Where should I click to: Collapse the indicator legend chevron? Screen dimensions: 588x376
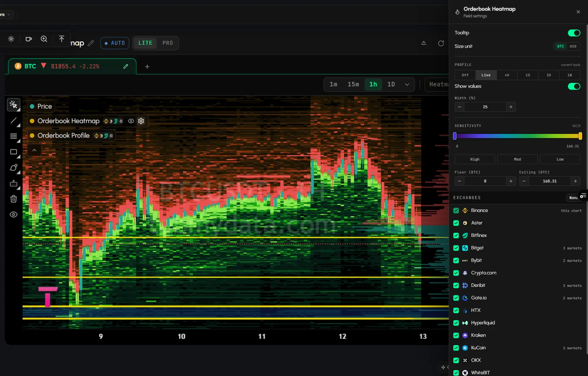coord(34,150)
